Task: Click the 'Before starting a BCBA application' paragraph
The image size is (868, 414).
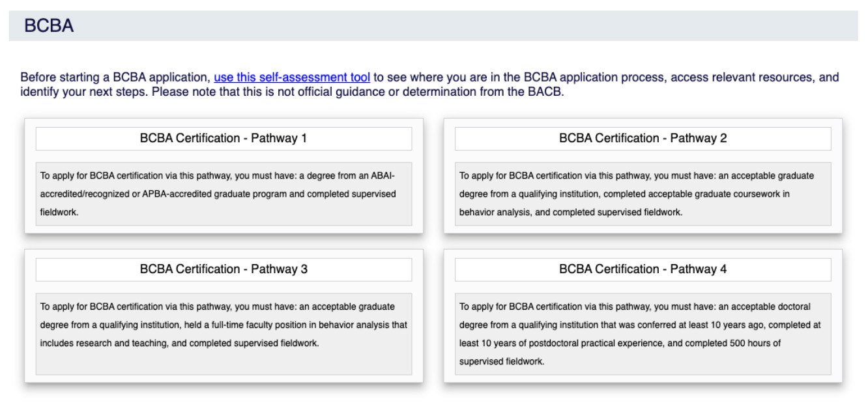Action: click(x=429, y=85)
